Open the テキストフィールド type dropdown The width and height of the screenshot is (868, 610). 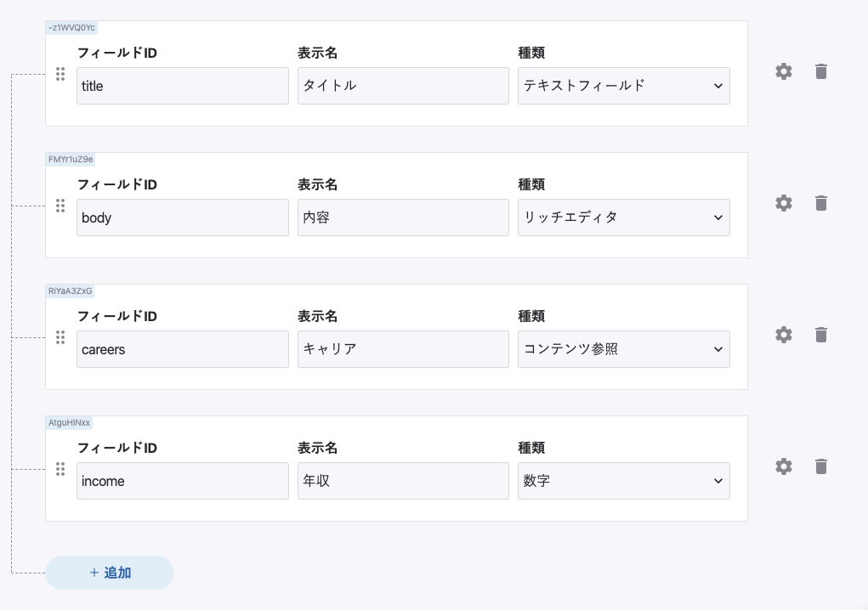tap(623, 86)
